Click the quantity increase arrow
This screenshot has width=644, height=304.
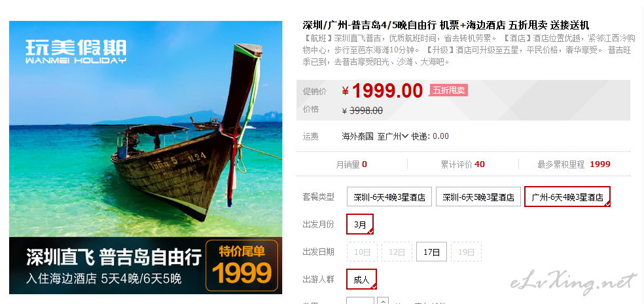click(382, 300)
